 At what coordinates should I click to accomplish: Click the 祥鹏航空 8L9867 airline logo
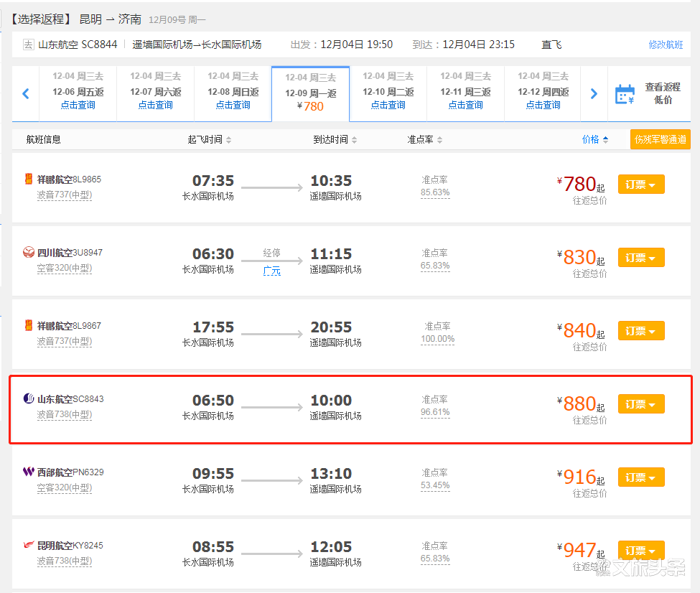pos(29,325)
